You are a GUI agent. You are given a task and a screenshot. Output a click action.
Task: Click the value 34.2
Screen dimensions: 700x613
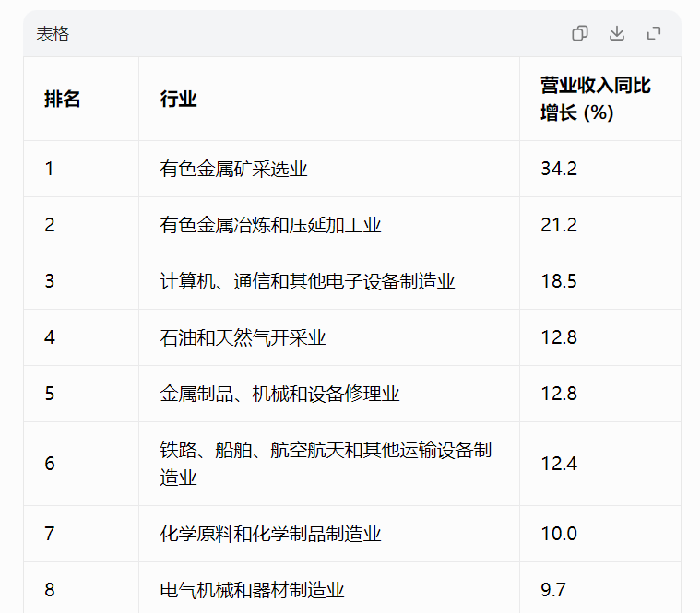point(559,169)
